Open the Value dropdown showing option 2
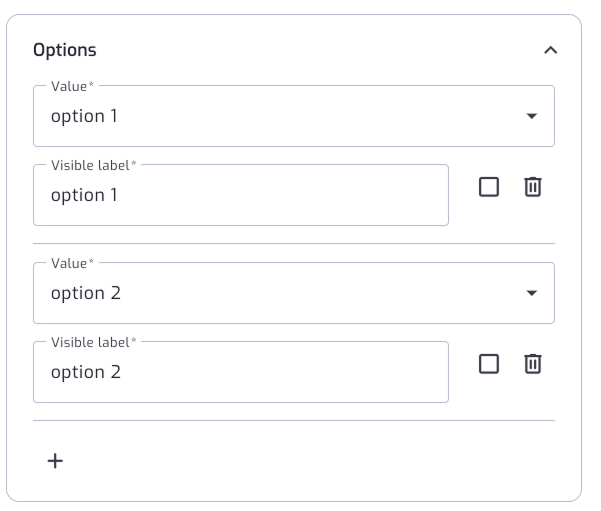 (294, 293)
